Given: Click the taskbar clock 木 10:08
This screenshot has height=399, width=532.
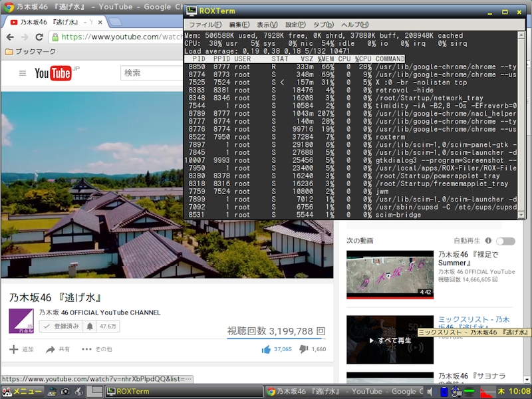Looking at the screenshot, I should click(x=513, y=392).
